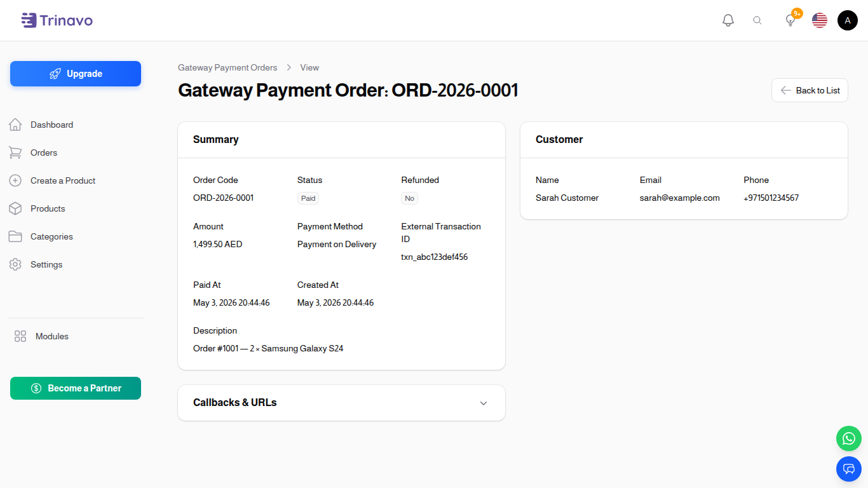Image resolution: width=868 pixels, height=488 pixels.
Task: Click the Customer card heading
Action: tap(559, 140)
